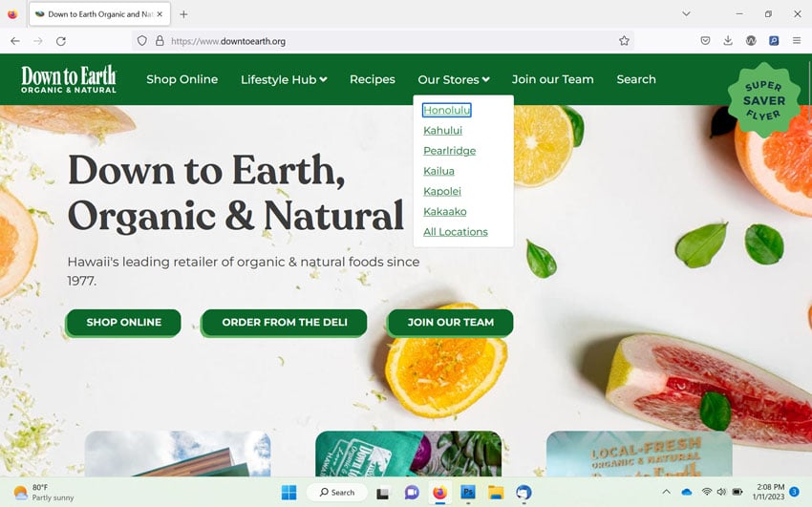The image size is (812, 507).
Task: Expand the Lifestyle Hub dropdown
Action: click(x=284, y=79)
